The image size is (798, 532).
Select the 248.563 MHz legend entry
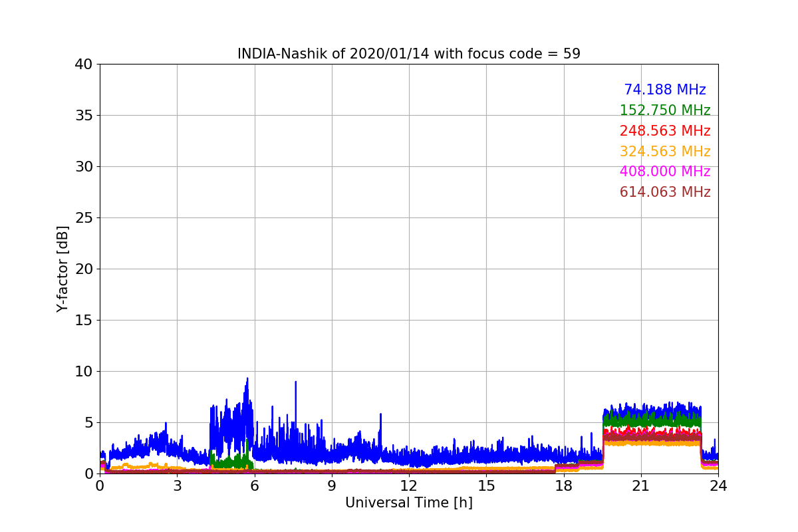coord(665,131)
